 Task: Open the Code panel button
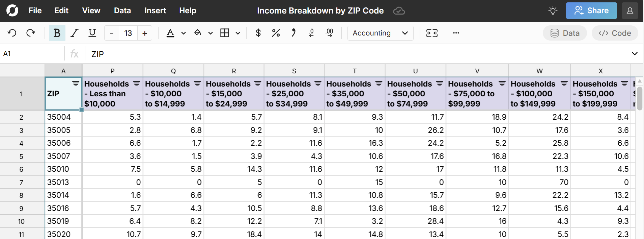(x=615, y=33)
